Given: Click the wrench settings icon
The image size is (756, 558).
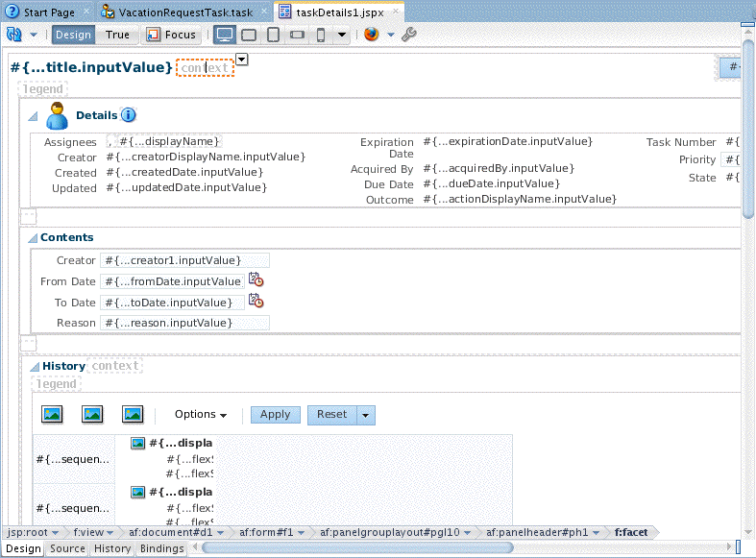Looking at the screenshot, I should [x=409, y=35].
